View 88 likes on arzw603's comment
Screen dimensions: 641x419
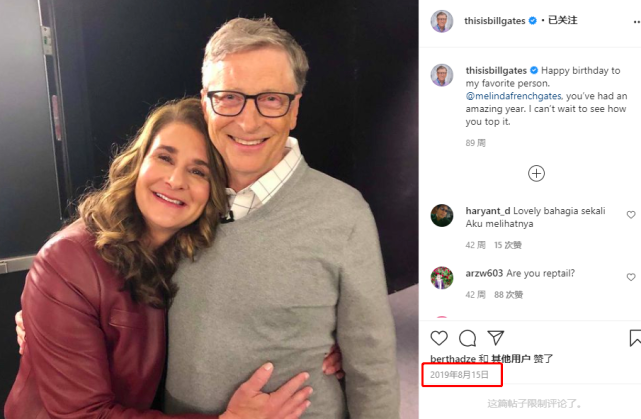(508, 295)
